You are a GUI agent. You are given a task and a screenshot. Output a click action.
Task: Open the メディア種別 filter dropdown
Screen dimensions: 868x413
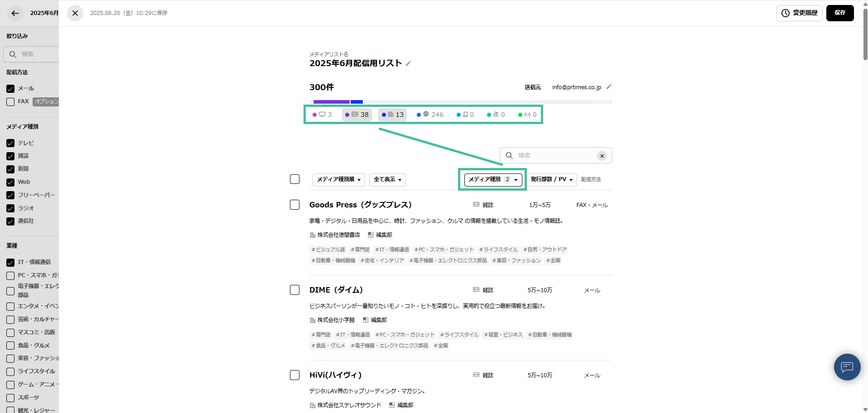click(493, 180)
